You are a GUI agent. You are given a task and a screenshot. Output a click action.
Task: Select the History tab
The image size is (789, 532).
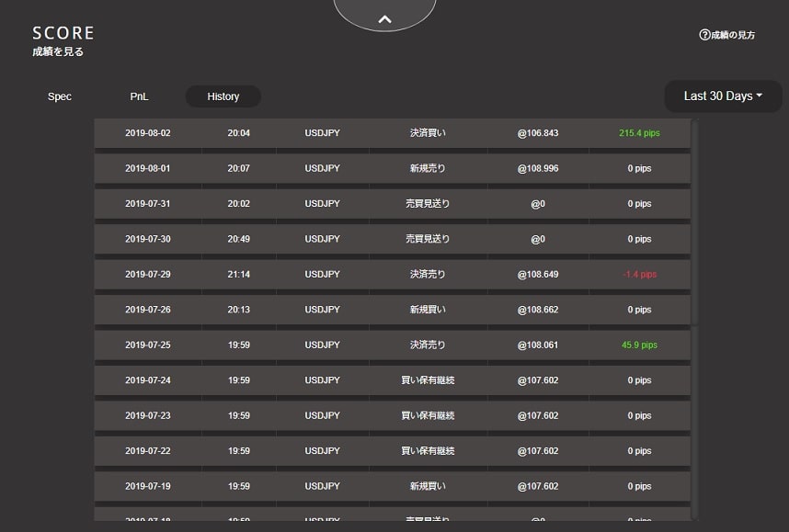[x=223, y=96]
